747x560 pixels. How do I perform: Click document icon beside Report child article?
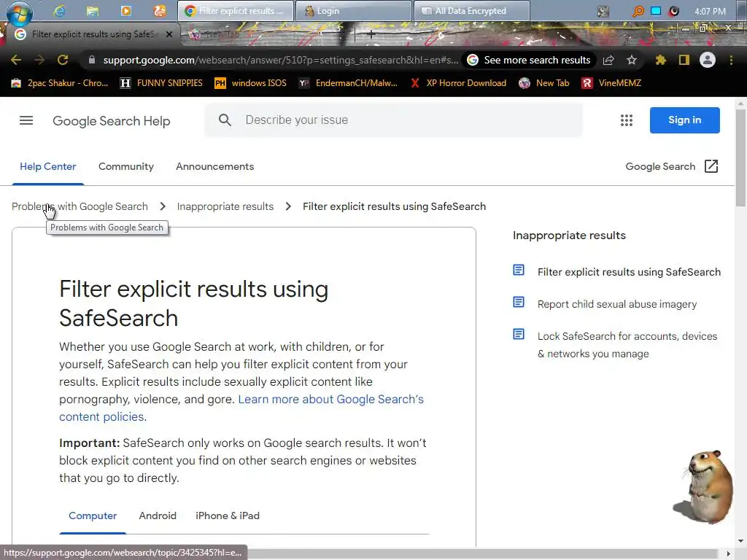point(519,302)
